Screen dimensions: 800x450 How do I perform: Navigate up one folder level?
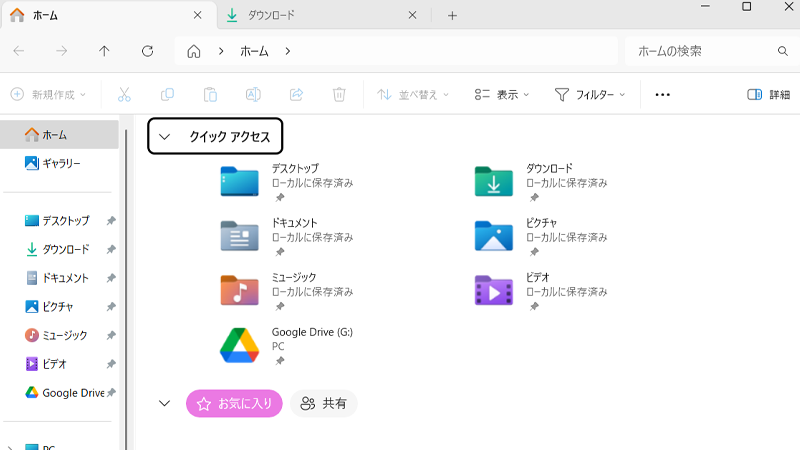[x=104, y=51]
